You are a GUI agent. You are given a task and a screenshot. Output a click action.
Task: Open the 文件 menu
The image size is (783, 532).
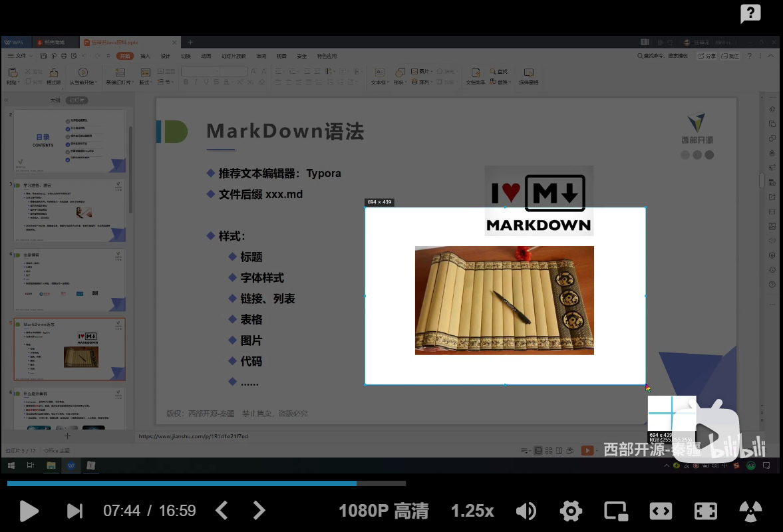click(20, 56)
